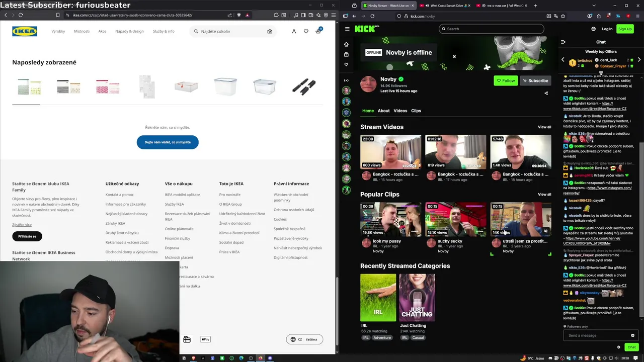Reload the IKEA browser page
This screenshot has height=362, width=644.
pos(21,15)
